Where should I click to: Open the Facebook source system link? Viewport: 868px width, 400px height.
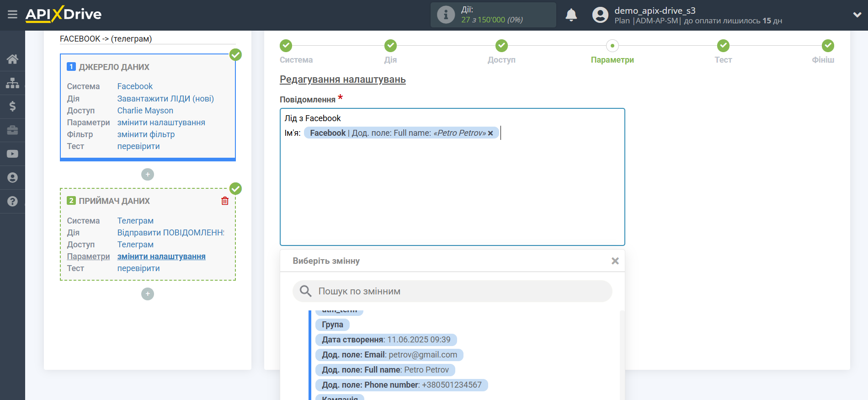pyautogui.click(x=135, y=86)
